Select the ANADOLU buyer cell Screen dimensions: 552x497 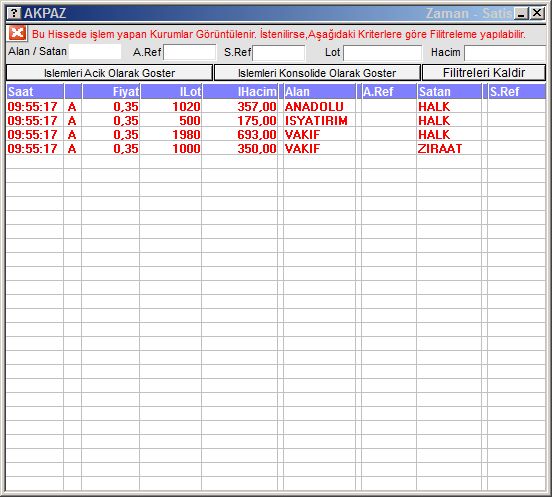(319, 106)
